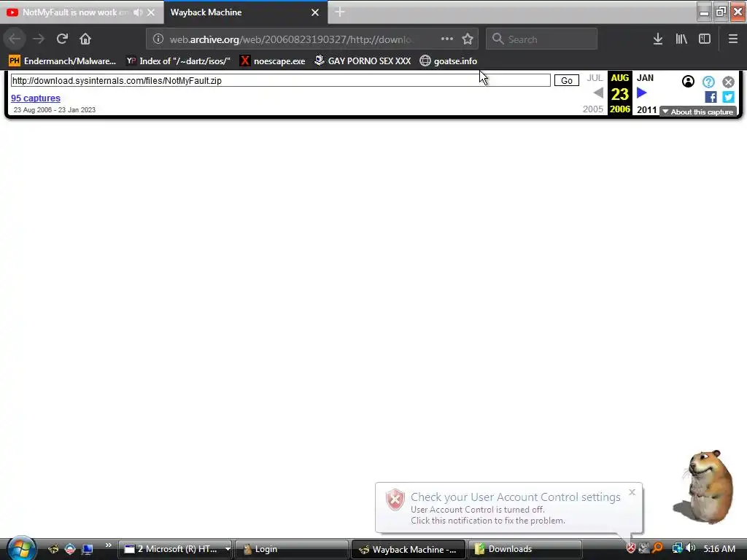
Task: Dismiss the User Account Control notification
Action: (632, 492)
